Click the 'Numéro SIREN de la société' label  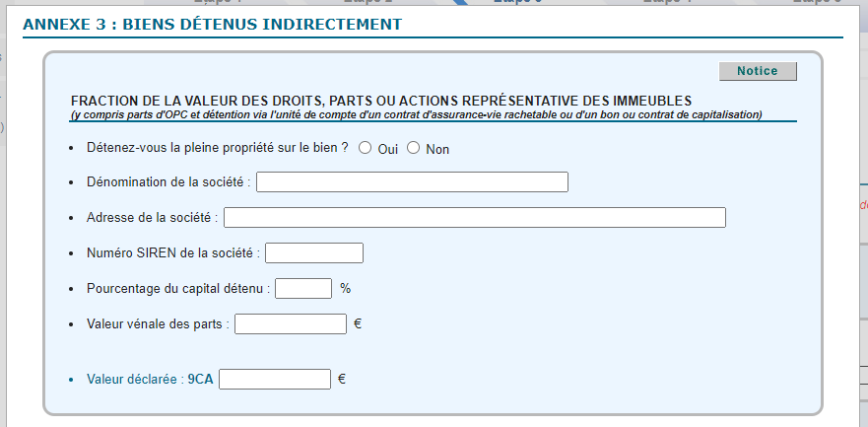click(x=173, y=253)
